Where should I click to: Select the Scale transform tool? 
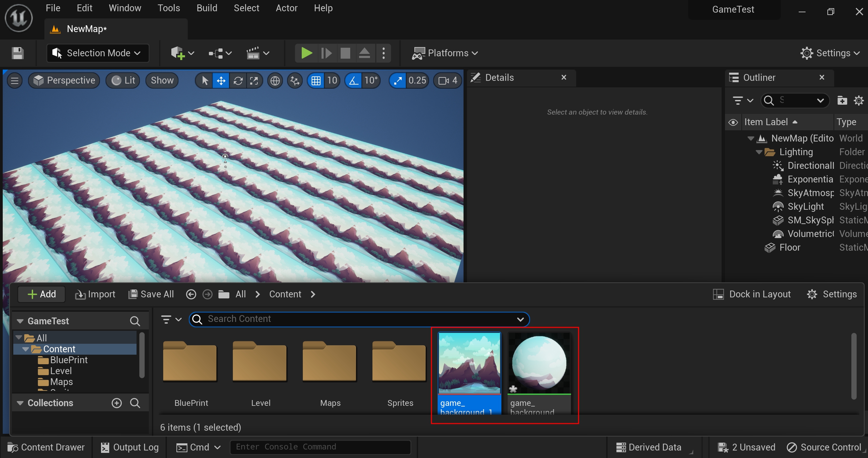(254, 81)
